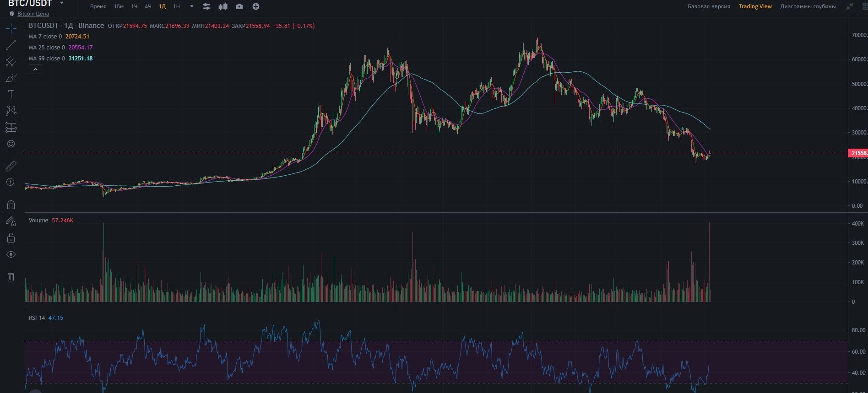Switch to Базовая версия chart tab
Viewport: 868px width, 393px height.
click(x=709, y=6)
